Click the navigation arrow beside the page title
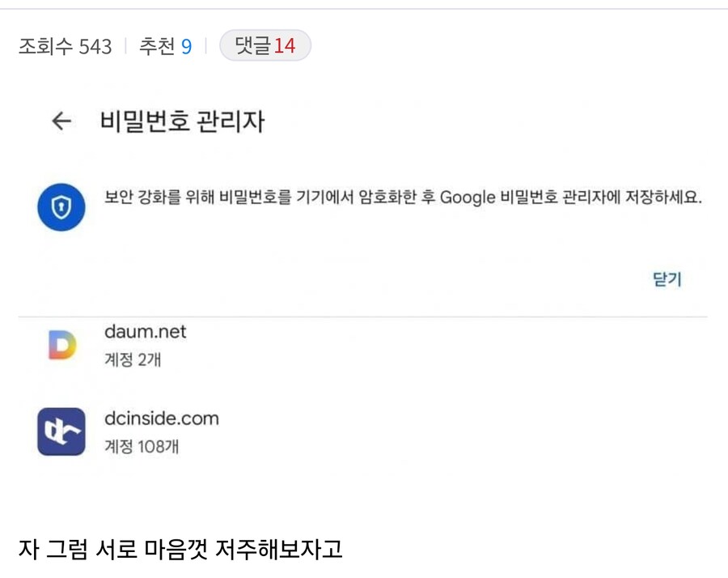728x578 pixels. pyautogui.click(x=61, y=120)
